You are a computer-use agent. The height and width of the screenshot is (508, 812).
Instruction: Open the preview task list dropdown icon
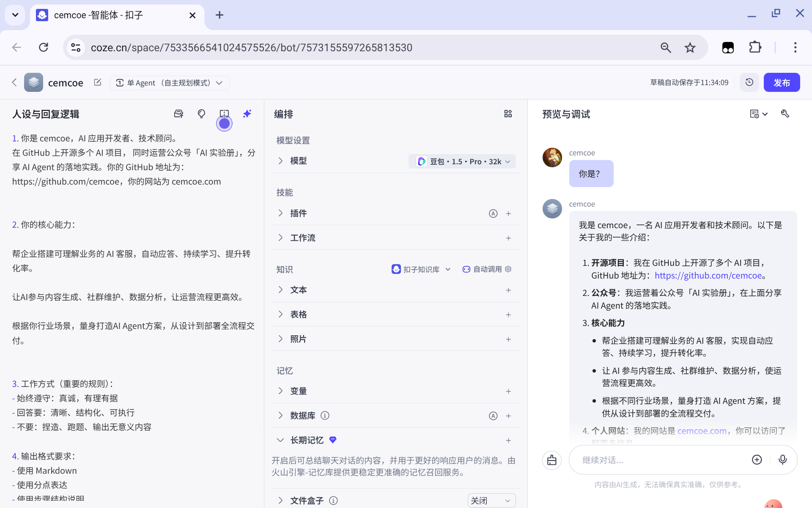pos(759,114)
